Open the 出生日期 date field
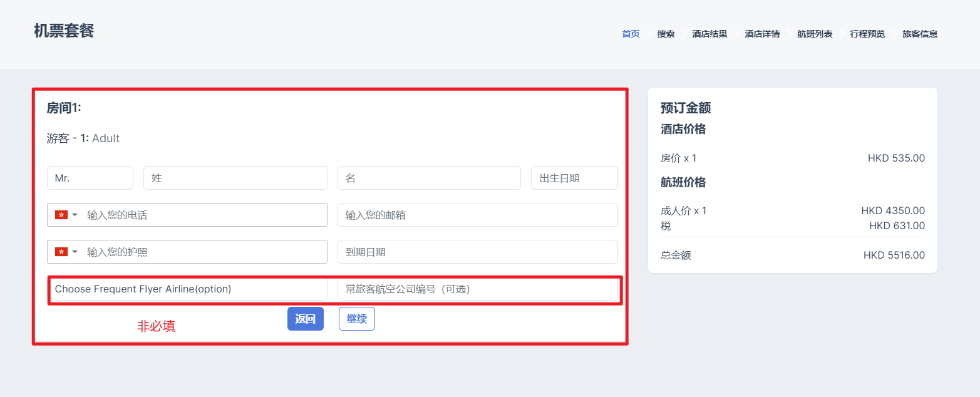The height and width of the screenshot is (397, 980). point(574,178)
